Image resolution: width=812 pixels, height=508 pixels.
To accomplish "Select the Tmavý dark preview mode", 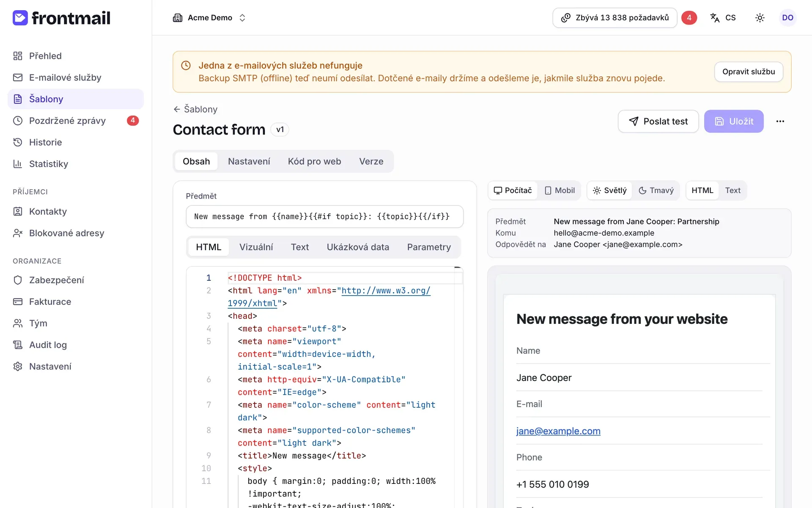I will tap(656, 190).
